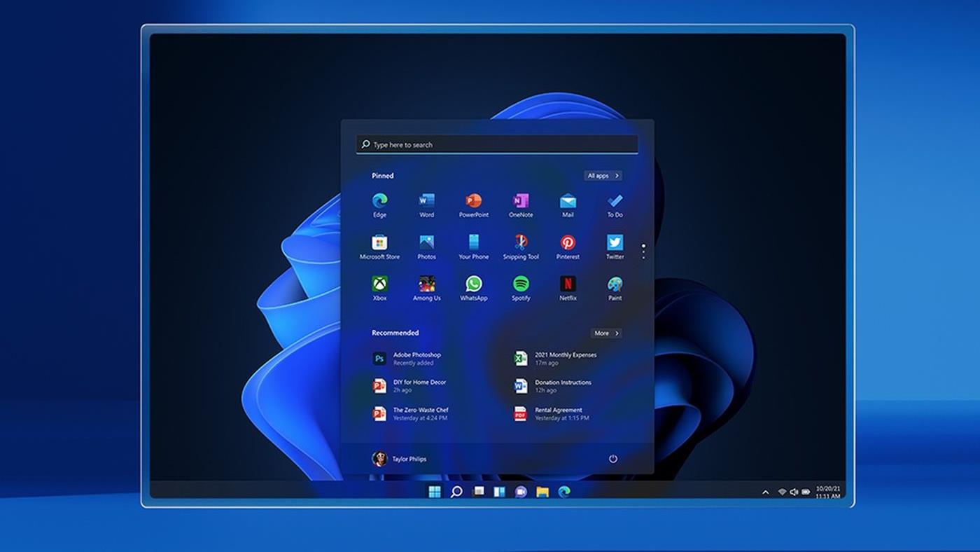Expand the All apps list
Viewport: 980px width, 552px height.
click(x=603, y=176)
